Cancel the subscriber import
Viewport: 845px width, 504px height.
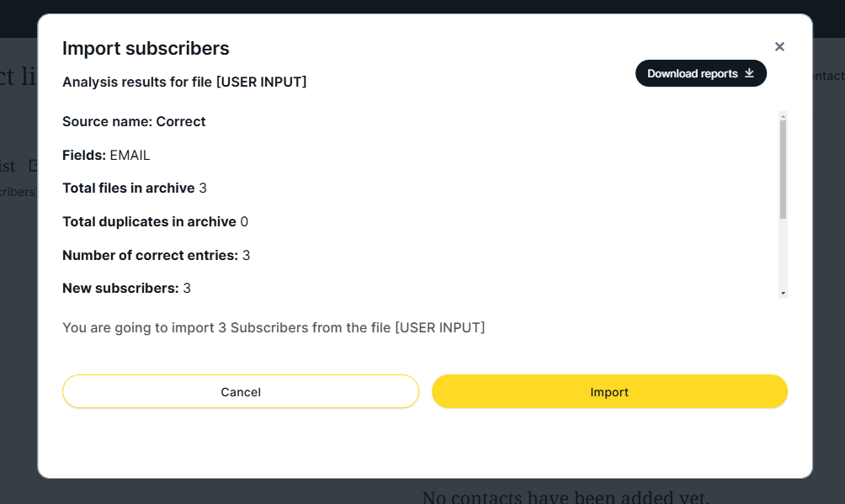point(241,392)
